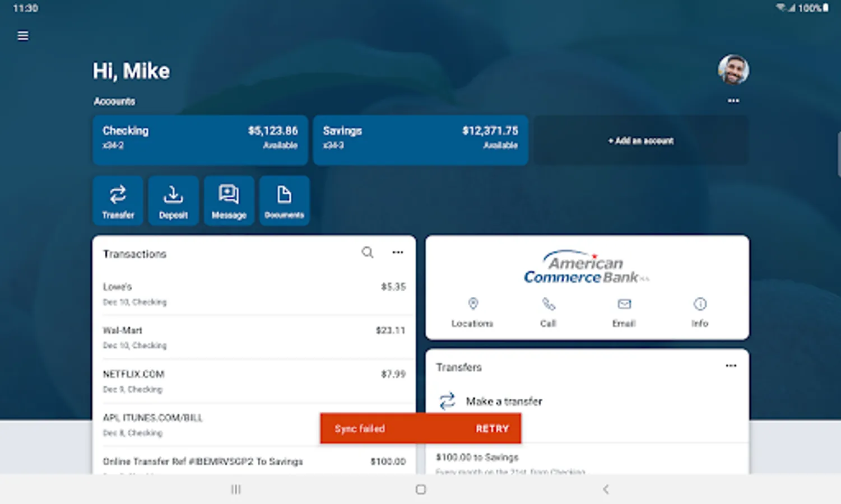
Task: Open the NETFLIX.COM $7.99 transaction
Action: pyautogui.click(x=254, y=381)
